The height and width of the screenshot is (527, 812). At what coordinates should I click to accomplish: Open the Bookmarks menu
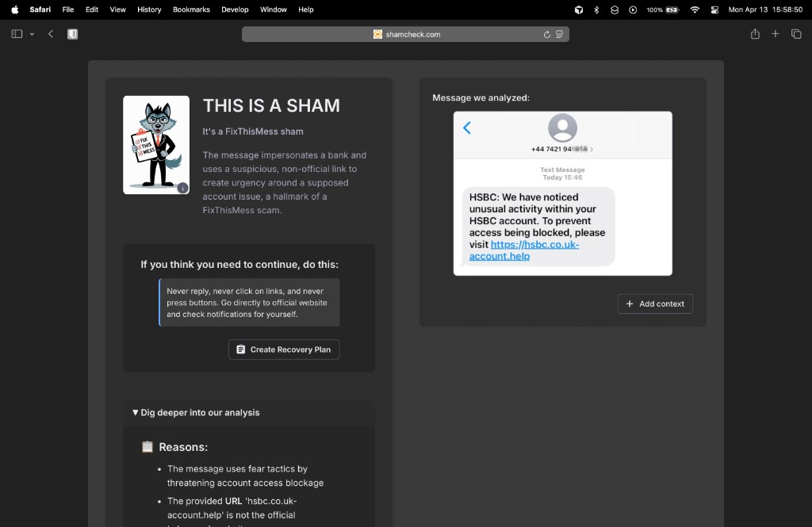[191, 10]
